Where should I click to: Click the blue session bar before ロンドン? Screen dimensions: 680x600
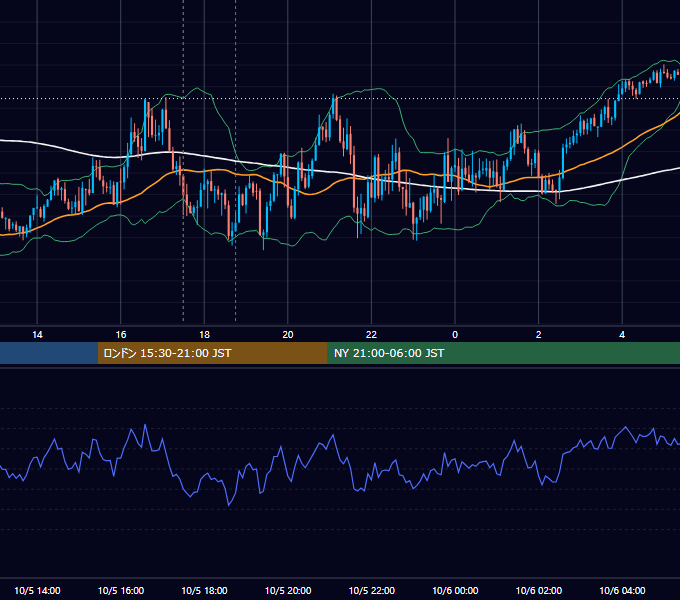pyautogui.click(x=49, y=353)
